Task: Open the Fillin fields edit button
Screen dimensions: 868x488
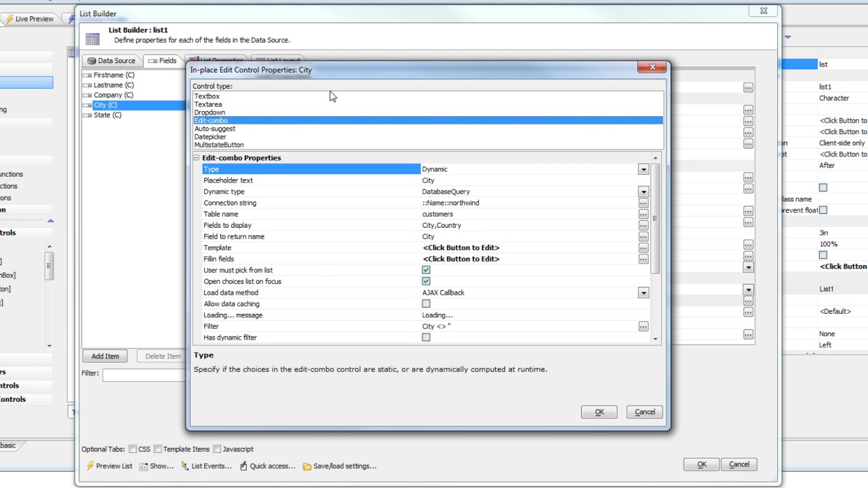Action: (x=643, y=259)
